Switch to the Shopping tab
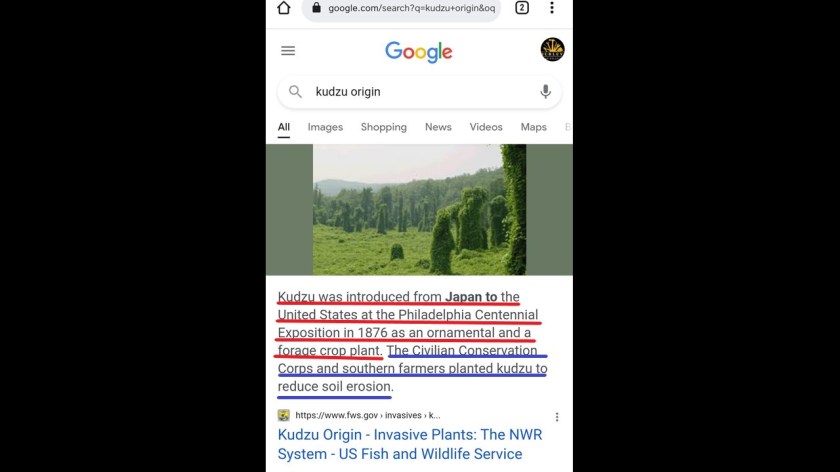Screen dimensions: 840x472 [x=384, y=127]
